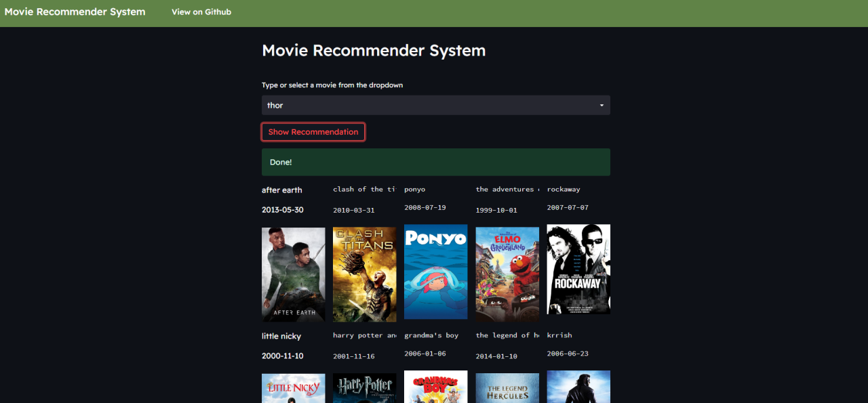This screenshot has height=403, width=868.
Task: Open the movie selection dropdown
Action: (x=435, y=105)
